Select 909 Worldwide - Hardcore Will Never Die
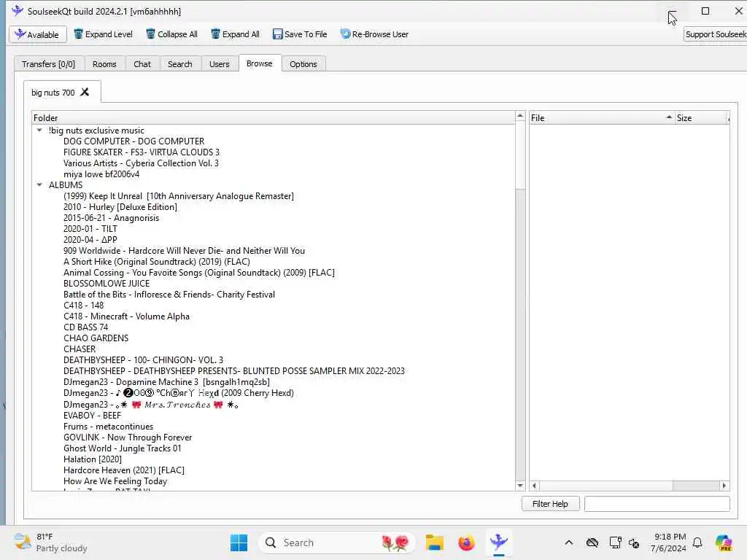The height and width of the screenshot is (560, 747). point(184,251)
